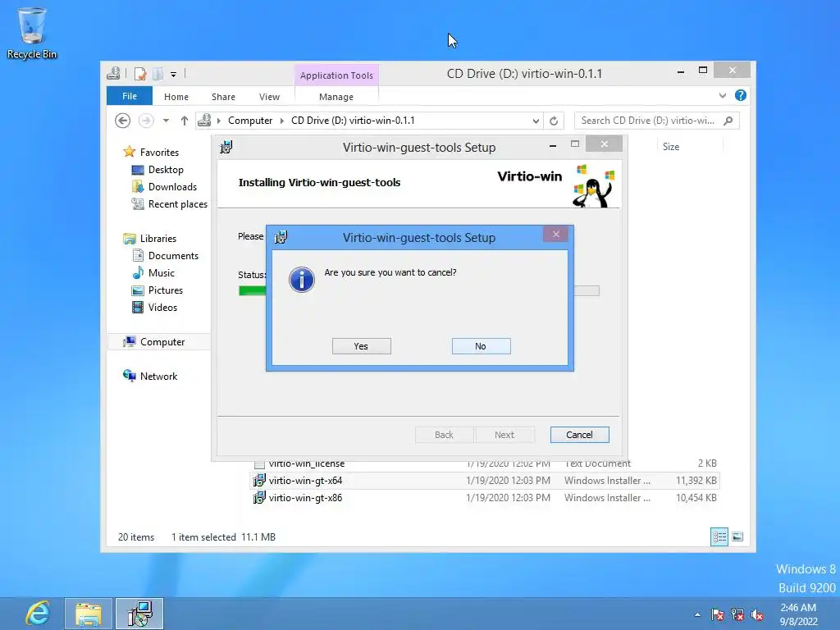Click the installer taskbar button
Screen dimensions: 840x630
pyautogui.click(x=139, y=614)
